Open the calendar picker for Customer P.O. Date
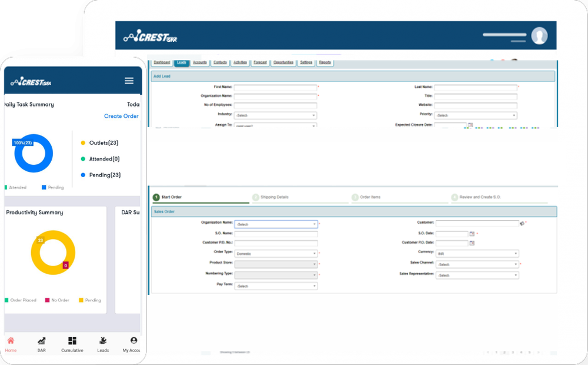This screenshot has height=365, width=588. [472, 243]
